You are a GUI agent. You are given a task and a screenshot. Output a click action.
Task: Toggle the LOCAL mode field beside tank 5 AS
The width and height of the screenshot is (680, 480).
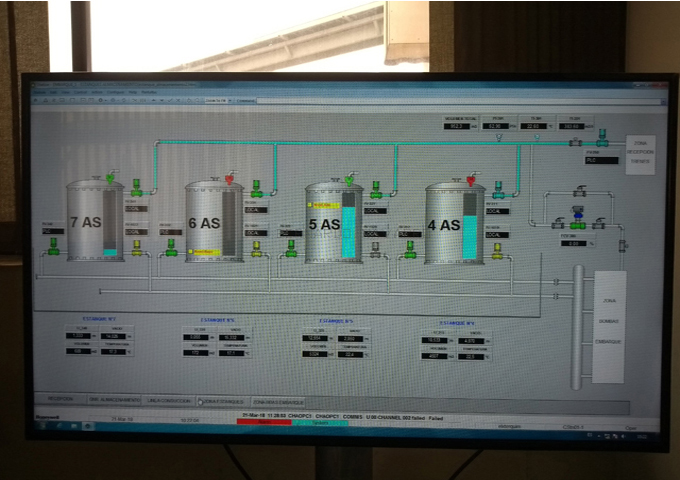pyautogui.click(x=376, y=211)
